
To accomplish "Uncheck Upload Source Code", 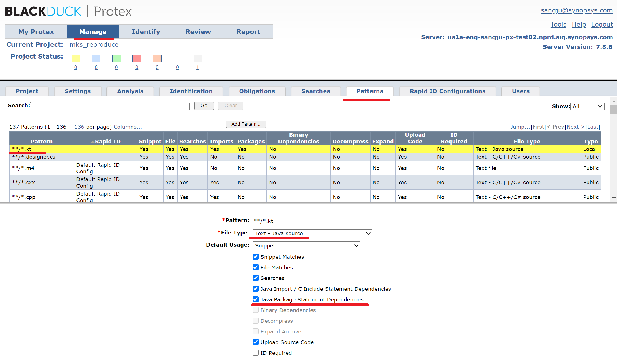I will 255,342.
